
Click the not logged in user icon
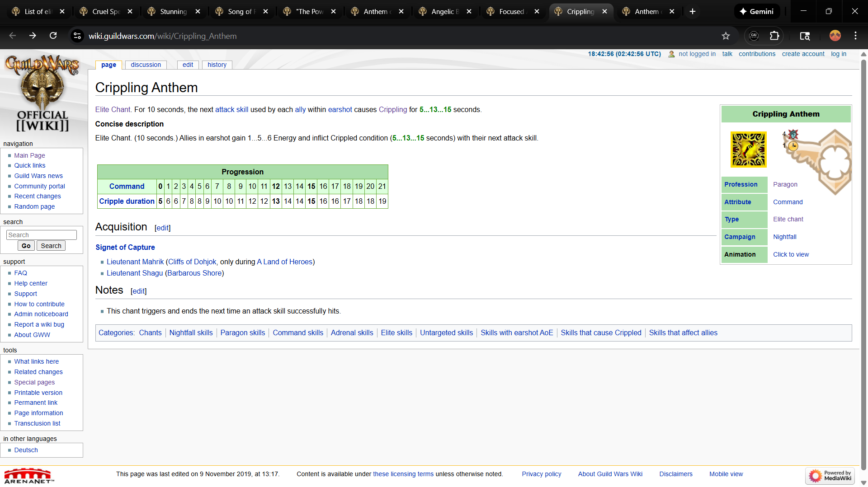point(671,54)
